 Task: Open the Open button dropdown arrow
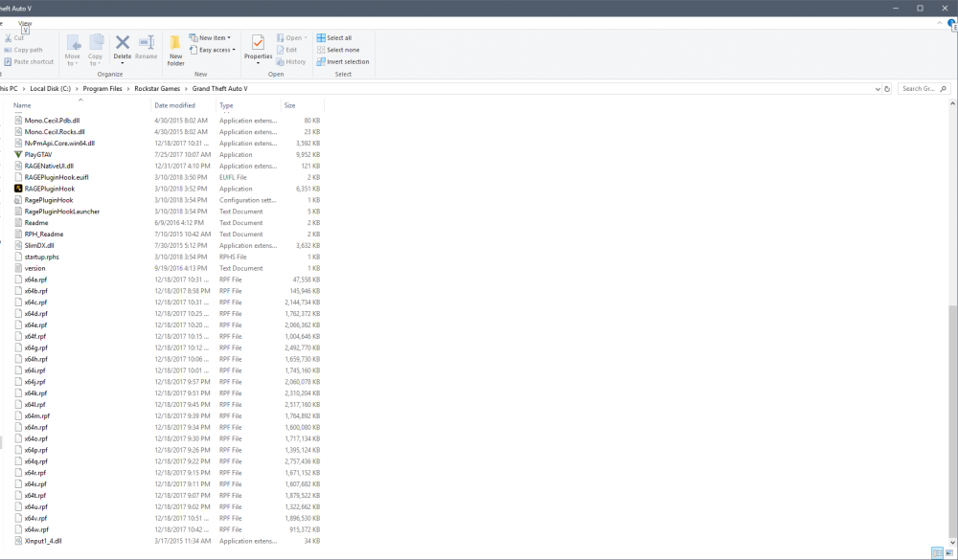coord(306,38)
